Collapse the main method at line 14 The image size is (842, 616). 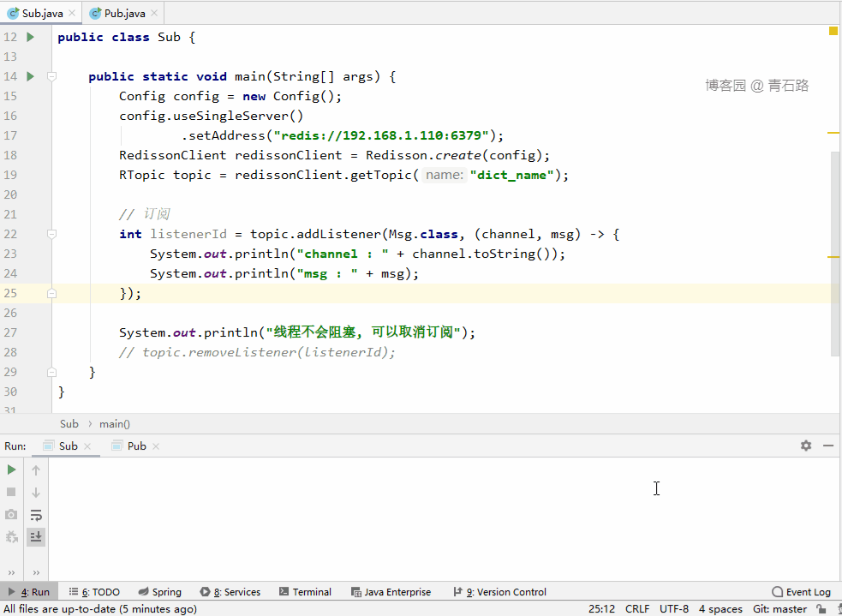pyautogui.click(x=51, y=77)
